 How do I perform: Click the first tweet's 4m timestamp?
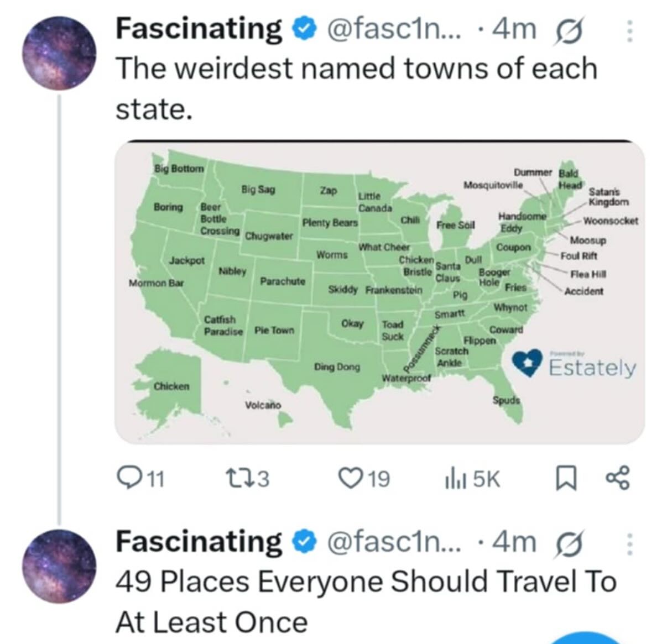pos(514,30)
